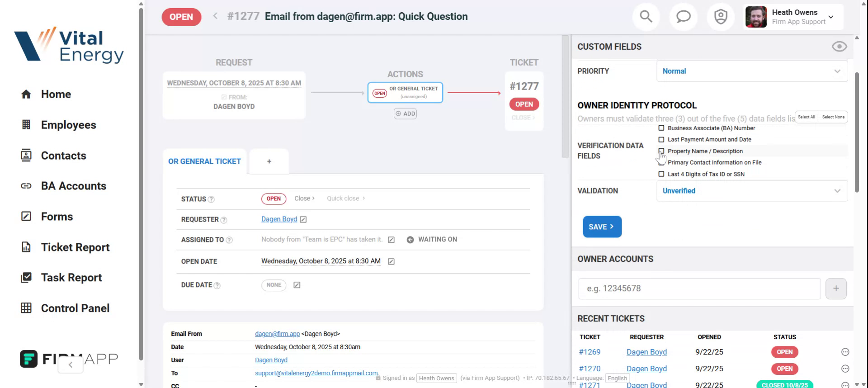Enable Last 4 Digits of Tax ID checkbox
This screenshot has width=868, height=388.
pyautogui.click(x=661, y=174)
